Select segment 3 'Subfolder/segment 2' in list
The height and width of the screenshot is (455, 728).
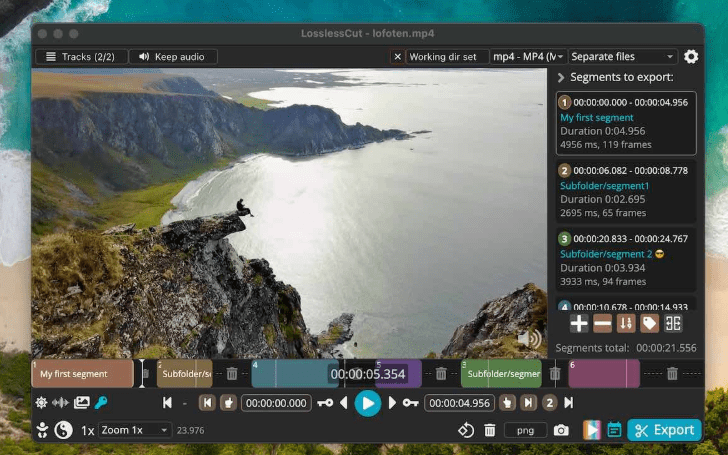click(x=626, y=260)
